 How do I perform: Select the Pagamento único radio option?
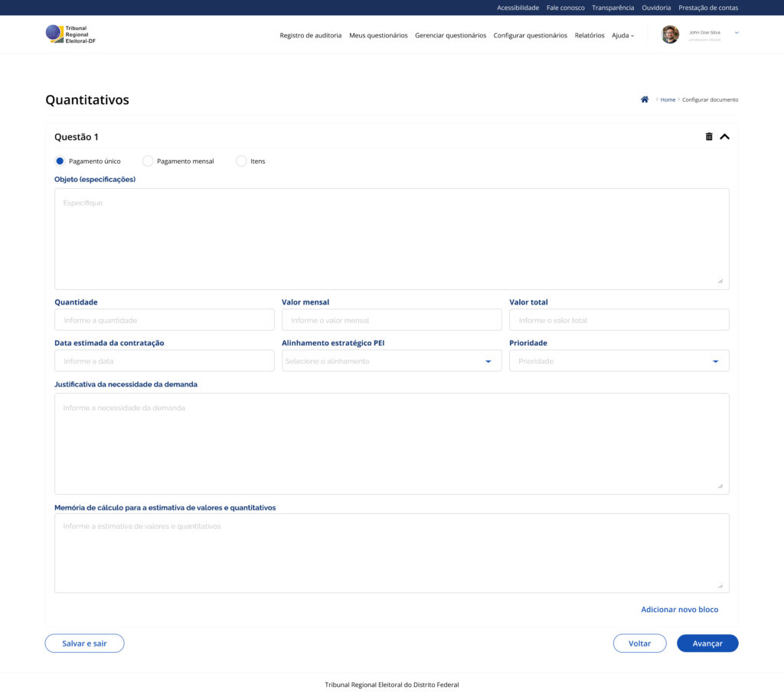point(60,161)
